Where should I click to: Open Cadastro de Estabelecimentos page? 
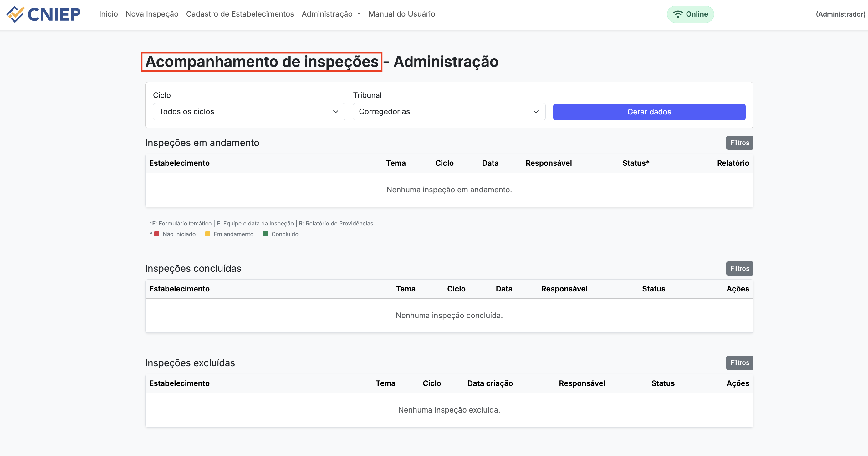[240, 14]
